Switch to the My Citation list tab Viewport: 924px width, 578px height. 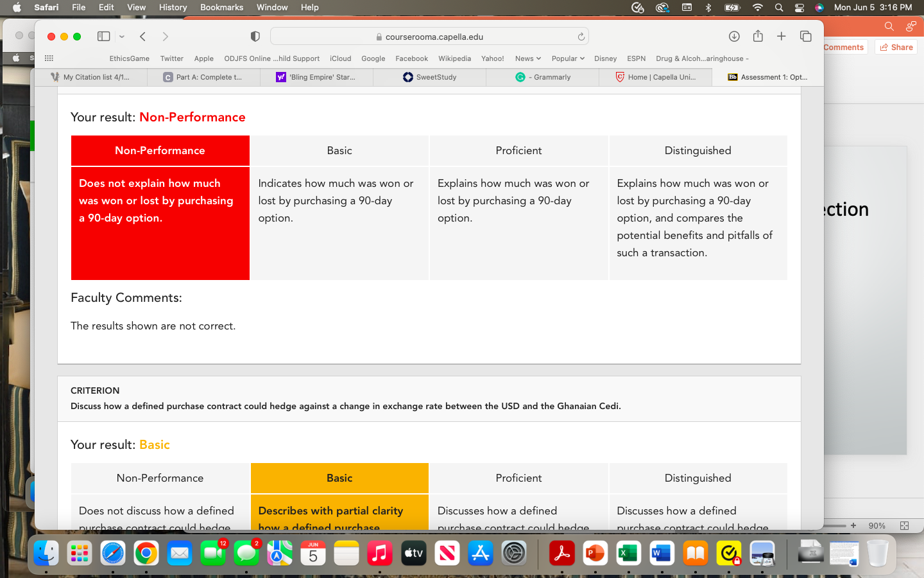[91, 77]
